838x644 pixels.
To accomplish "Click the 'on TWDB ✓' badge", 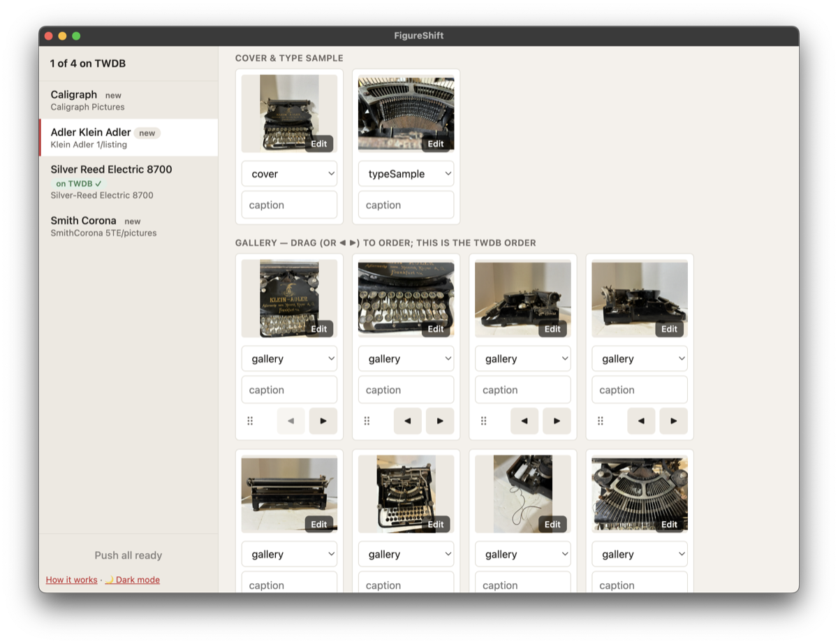I will click(x=79, y=184).
